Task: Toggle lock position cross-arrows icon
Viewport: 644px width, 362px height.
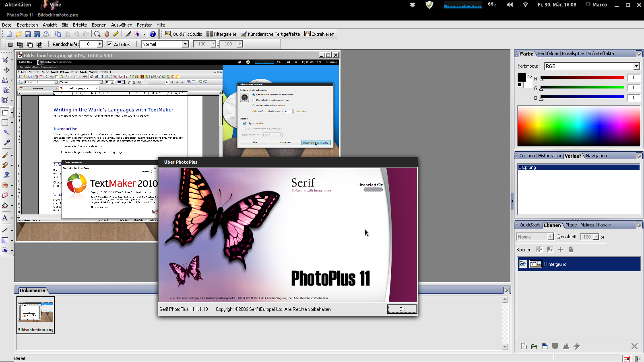Action: 560,250
